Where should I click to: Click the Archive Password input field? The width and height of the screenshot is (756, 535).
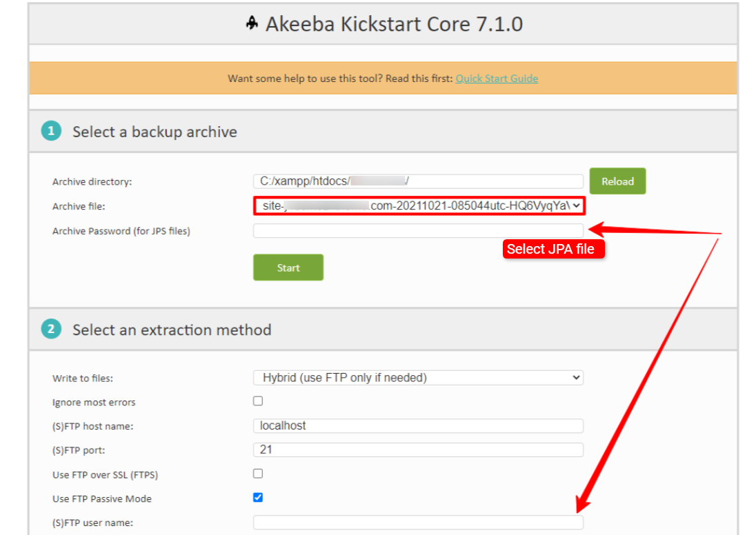click(418, 231)
